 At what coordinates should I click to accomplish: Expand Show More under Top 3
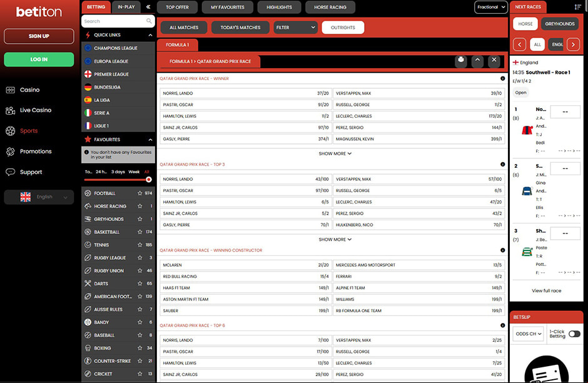pos(335,239)
